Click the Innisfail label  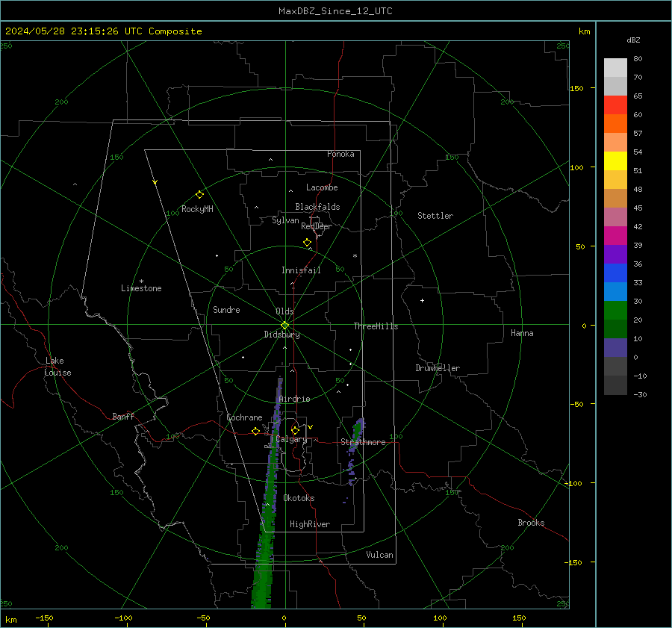(x=302, y=270)
